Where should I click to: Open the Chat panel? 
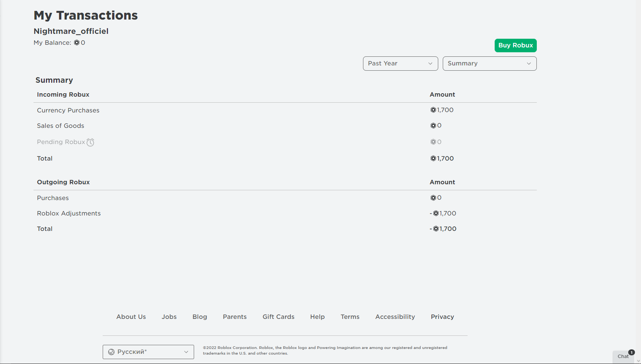tap(623, 356)
